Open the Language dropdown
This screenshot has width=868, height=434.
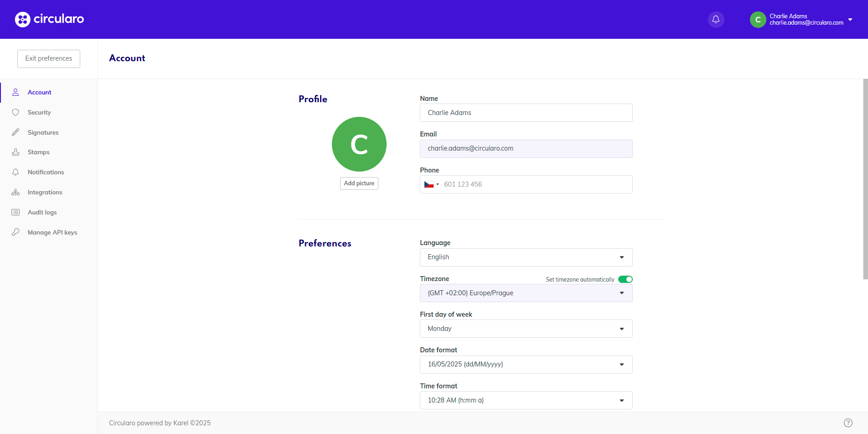tap(526, 257)
